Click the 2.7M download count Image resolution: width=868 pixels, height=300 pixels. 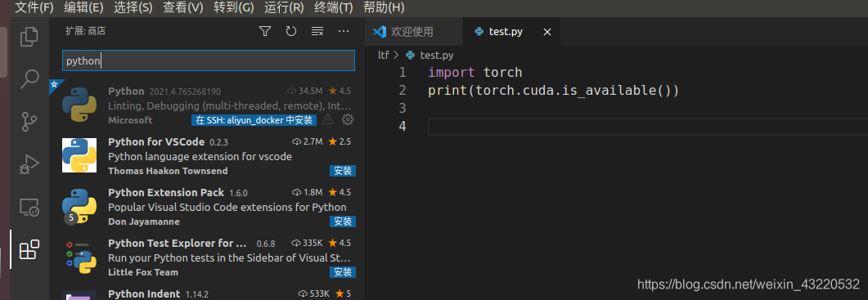click(x=308, y=141)
